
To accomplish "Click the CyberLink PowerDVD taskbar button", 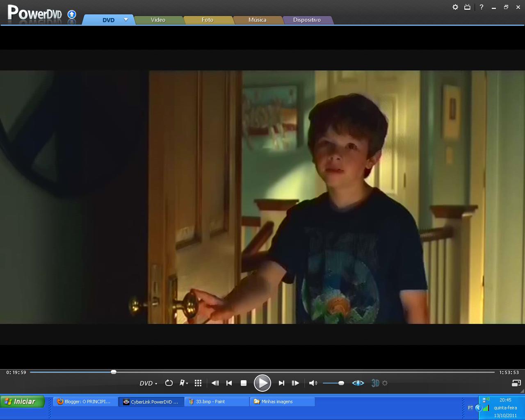I will tap(151, 402).
